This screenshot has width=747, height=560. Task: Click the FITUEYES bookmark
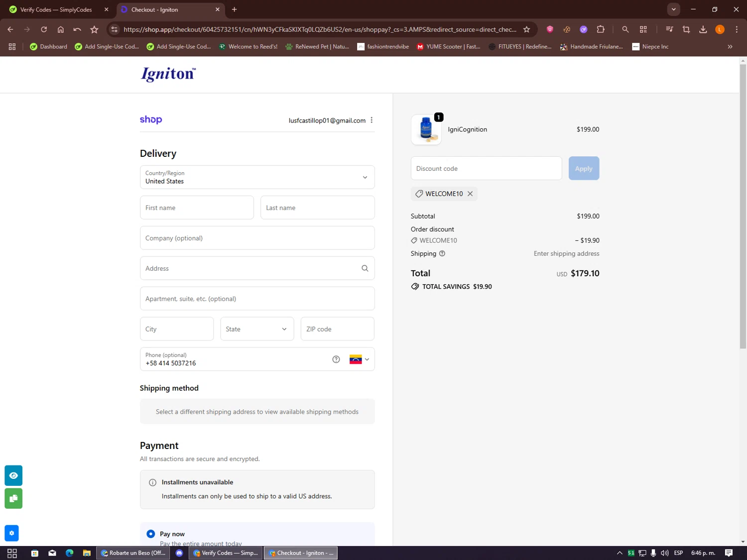coord(519,46)
